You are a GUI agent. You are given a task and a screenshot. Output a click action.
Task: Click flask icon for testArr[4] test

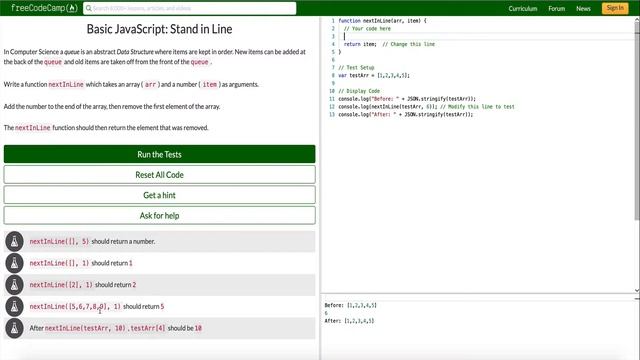click(x=14, y=328)
